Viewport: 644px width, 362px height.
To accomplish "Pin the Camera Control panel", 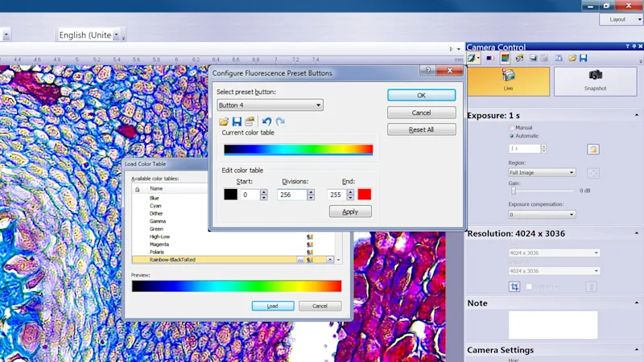I will [x=634, y=47].
